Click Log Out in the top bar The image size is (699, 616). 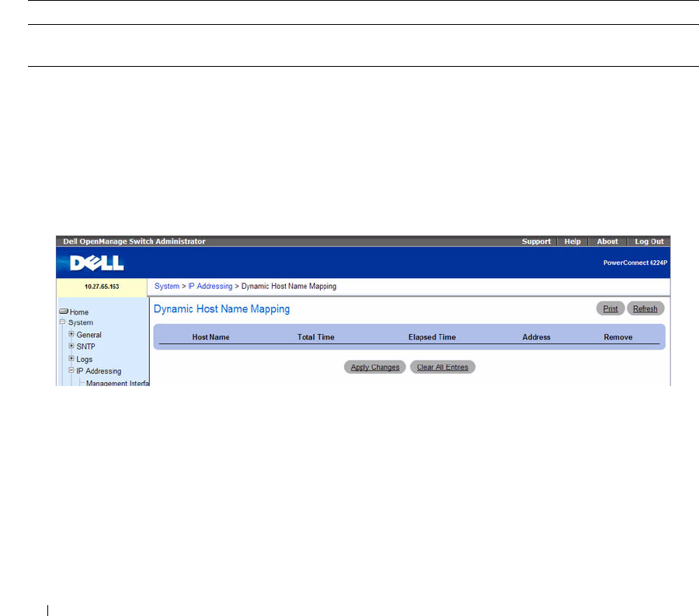click(649, 241)
